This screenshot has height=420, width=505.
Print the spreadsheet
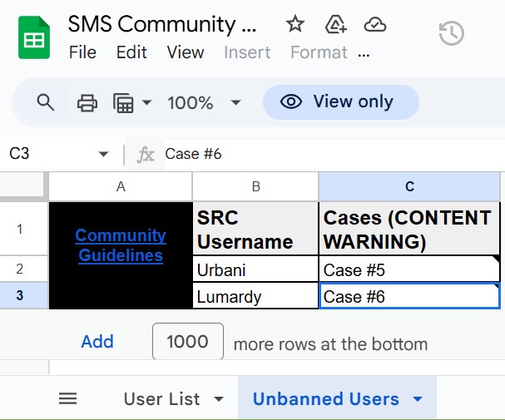pos(87,103)
